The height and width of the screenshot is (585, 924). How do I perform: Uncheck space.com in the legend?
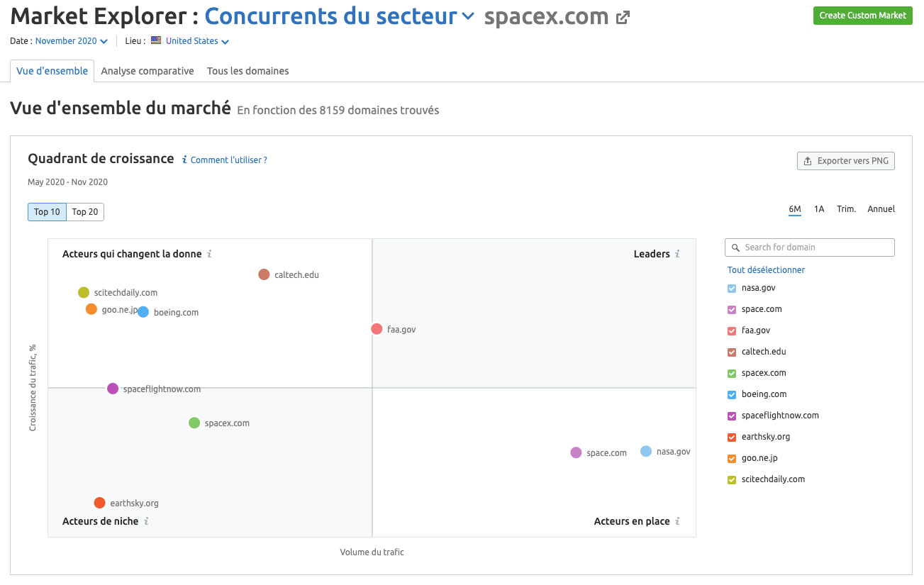[x=732, y=310]
